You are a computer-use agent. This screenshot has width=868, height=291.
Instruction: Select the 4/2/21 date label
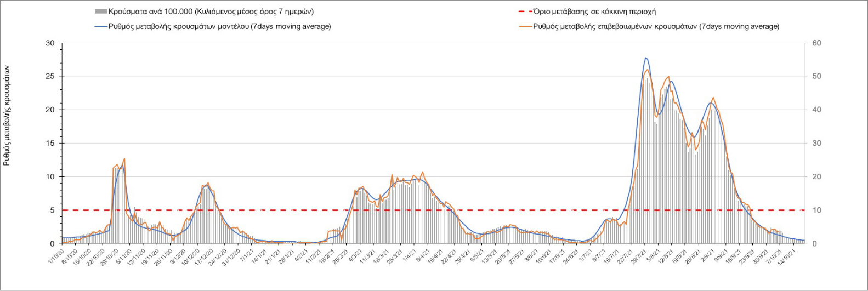tap(300, 256)
